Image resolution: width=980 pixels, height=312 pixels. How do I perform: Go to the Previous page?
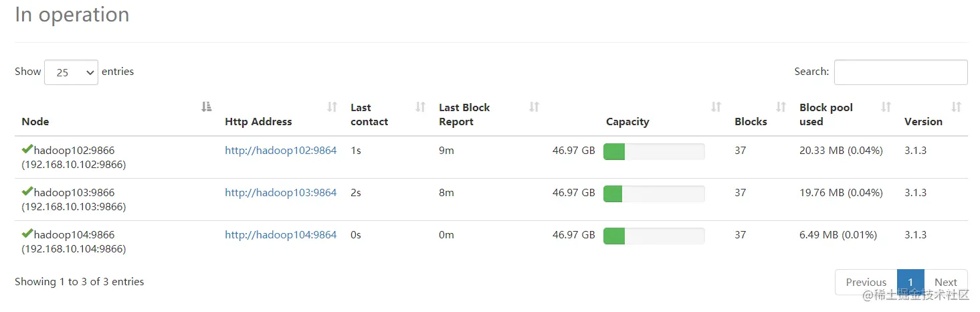pyautogui.click(x=866, y=282)
